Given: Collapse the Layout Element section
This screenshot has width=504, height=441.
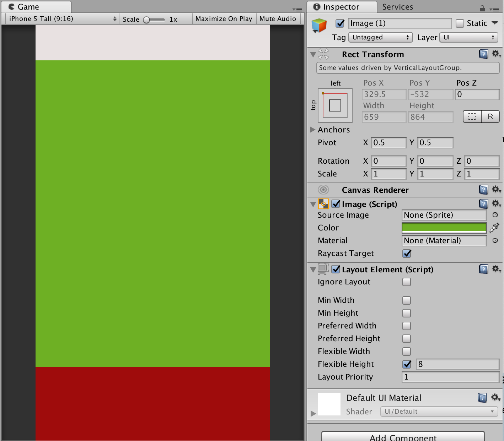Looking at the screenshot, I should [x=313, y=269].
